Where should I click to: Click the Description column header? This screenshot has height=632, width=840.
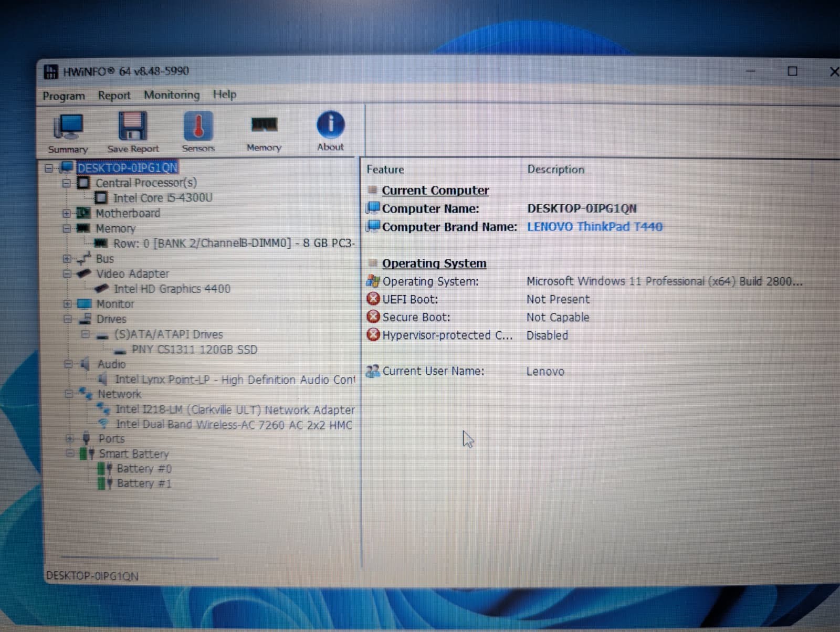[x=555, y=170]
